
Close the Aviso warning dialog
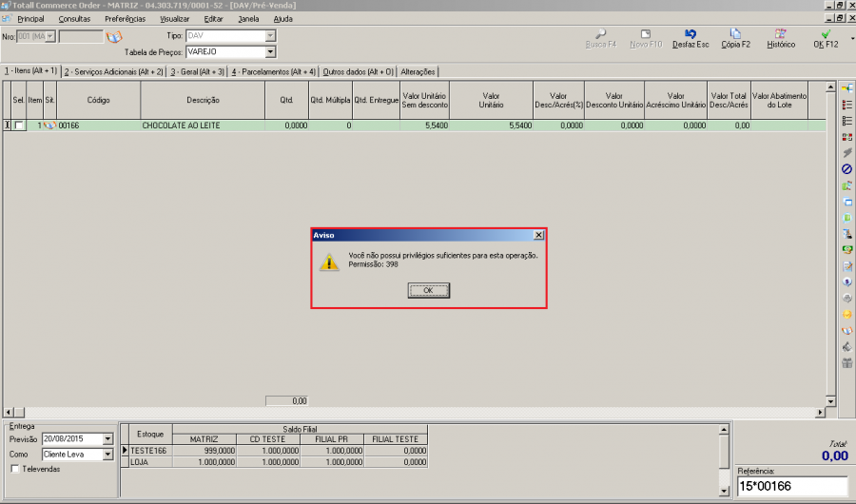click(538, 235)
